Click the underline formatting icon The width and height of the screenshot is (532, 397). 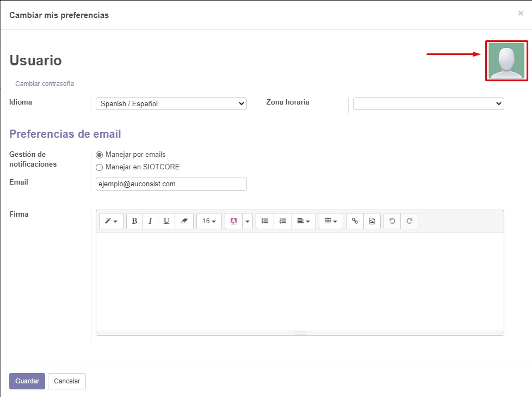[166, 221]
